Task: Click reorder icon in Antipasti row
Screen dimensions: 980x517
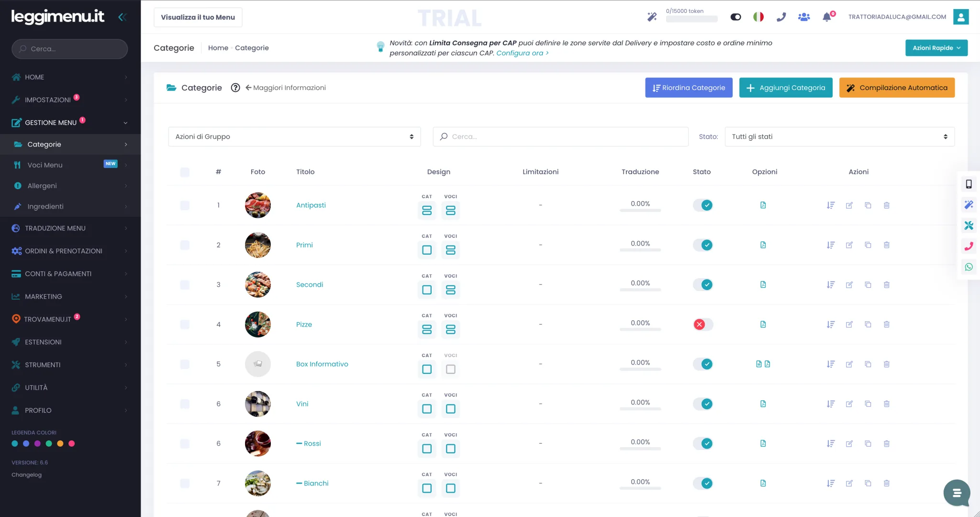Action: tap(831, 205)
